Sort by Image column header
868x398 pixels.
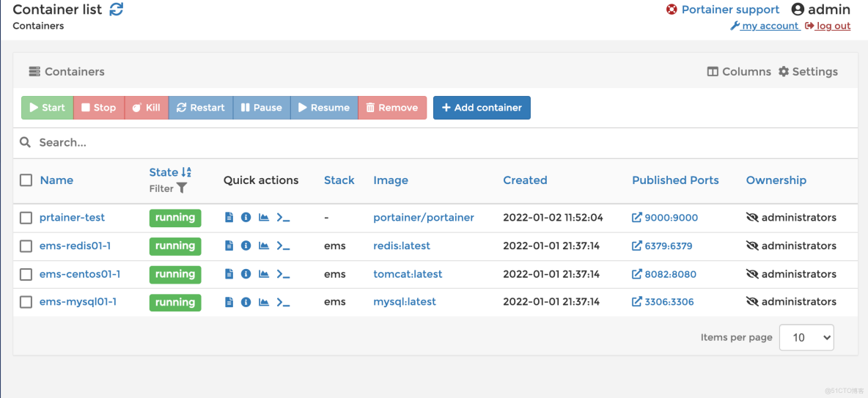pos(391,180)
